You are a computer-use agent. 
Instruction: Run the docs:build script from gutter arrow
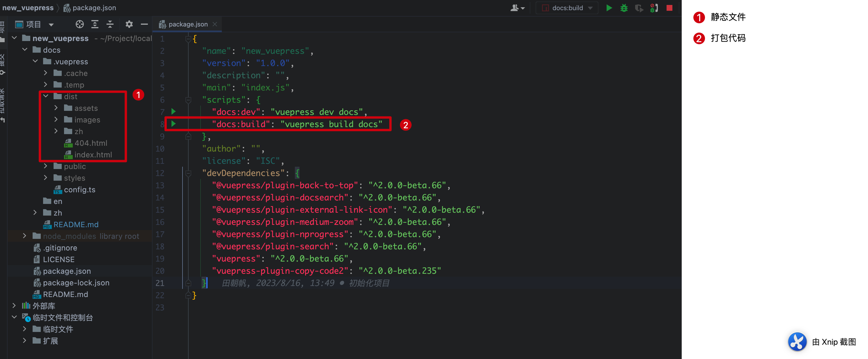click(x=173, y=124)
